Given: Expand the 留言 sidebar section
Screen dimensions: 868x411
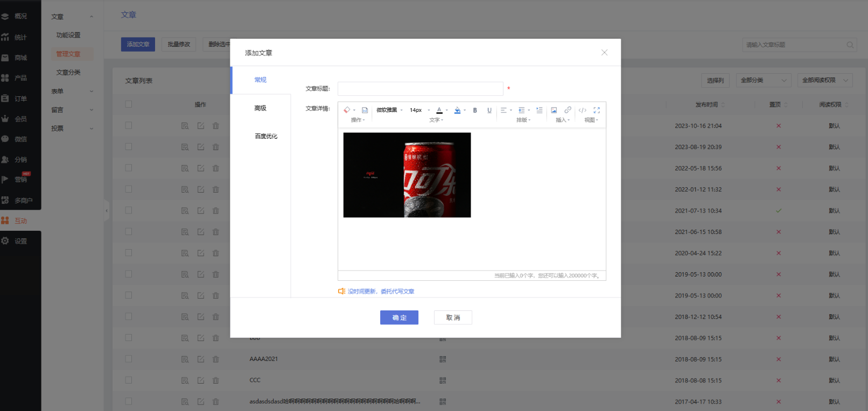Looking at the screenshot, I should tap(72, 110).
